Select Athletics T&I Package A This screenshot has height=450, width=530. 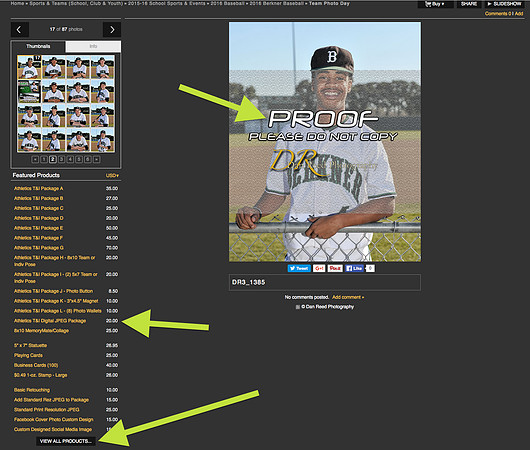click(39, 189)
